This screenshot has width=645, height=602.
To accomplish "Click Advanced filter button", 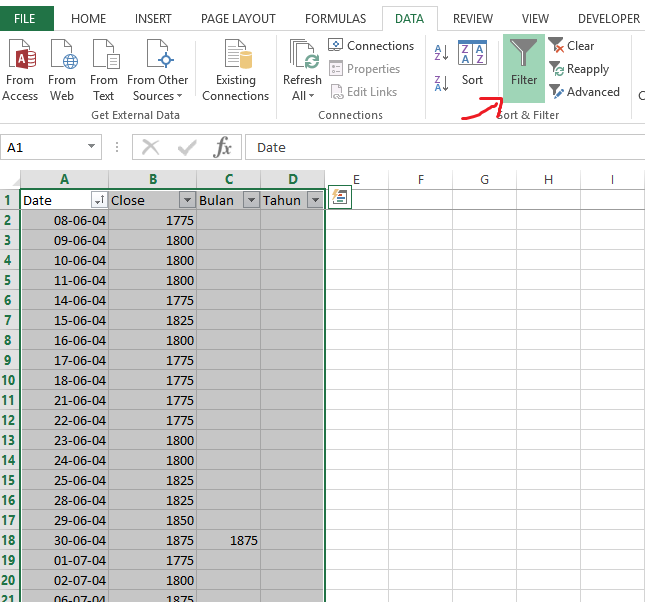I will click(584, 92).
